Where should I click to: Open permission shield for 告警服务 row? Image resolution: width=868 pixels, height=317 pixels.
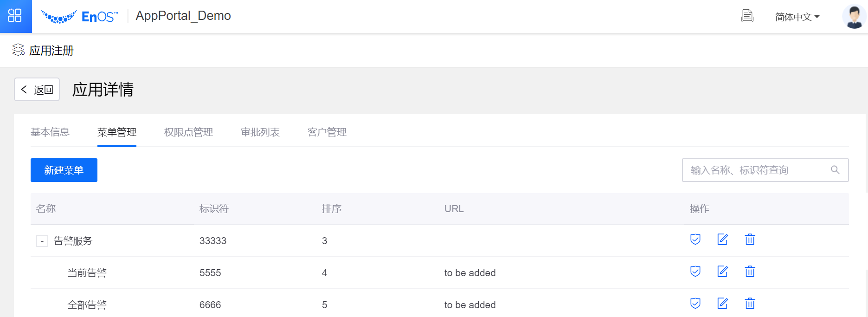click(x=695, y=239)
